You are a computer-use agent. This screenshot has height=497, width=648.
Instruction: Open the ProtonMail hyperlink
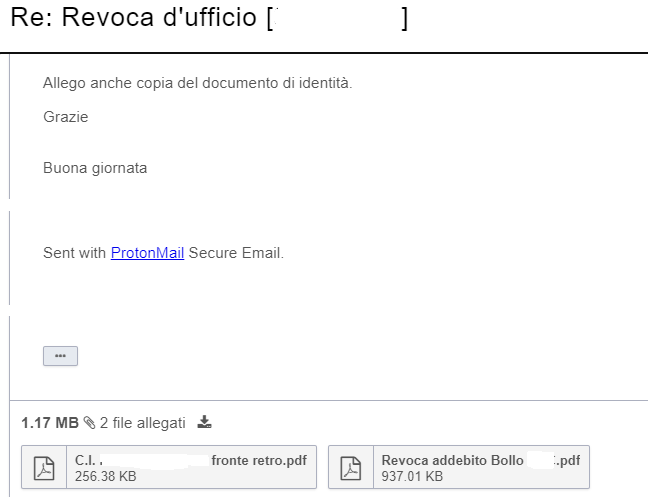coord(147,253)
